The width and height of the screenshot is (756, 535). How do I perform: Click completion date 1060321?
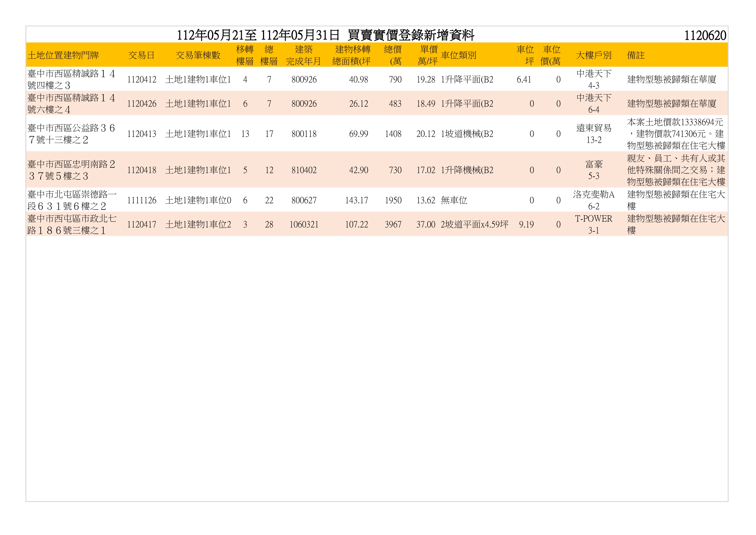point(304,224)
